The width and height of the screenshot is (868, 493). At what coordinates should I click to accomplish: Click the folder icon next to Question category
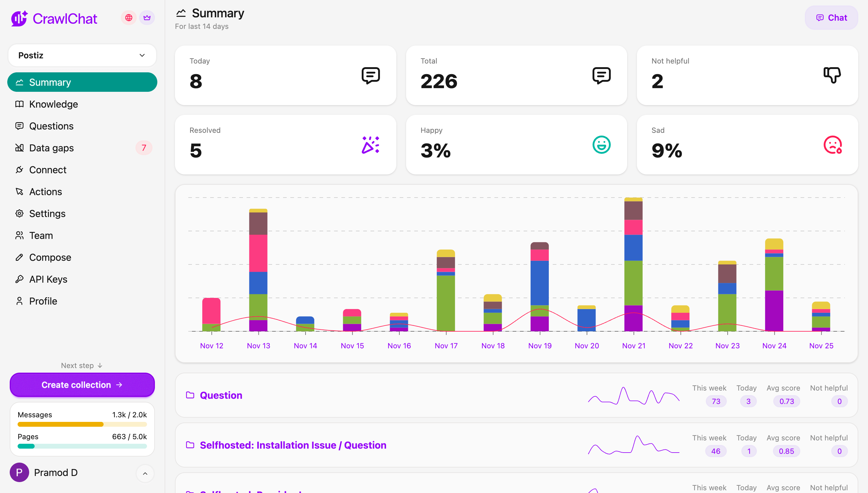pos(190,395)
